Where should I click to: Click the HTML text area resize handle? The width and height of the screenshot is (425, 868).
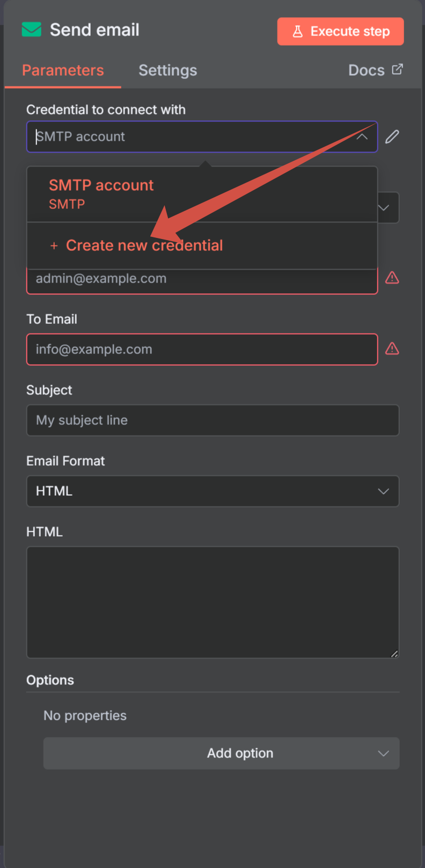[394, 654]
